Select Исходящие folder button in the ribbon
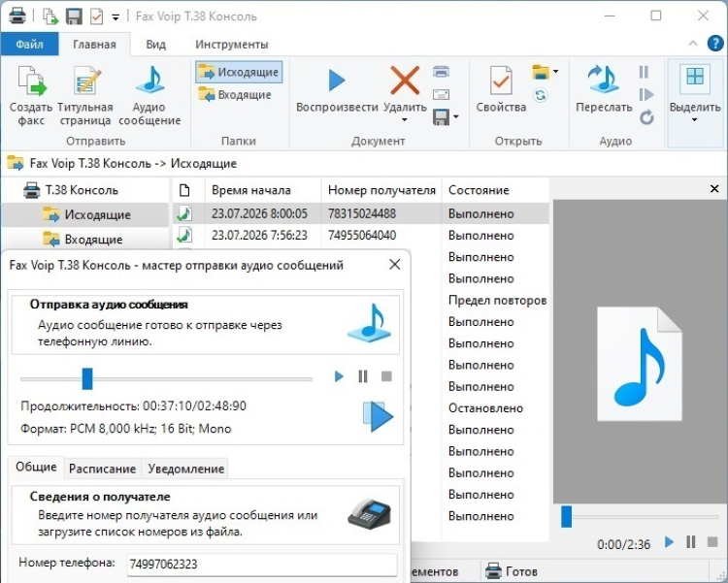Screen dimensions: 728x583 tap(239, 72)
